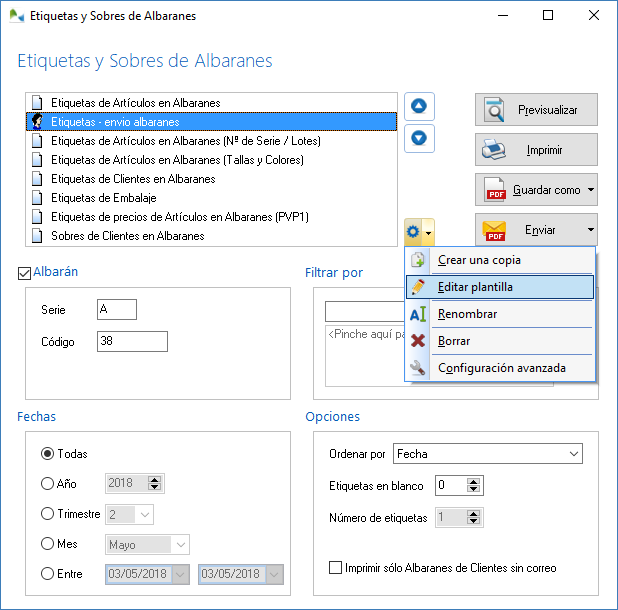Increase the Etiquetas en blanco spinner value
This screenshot has width=618, height=610.
coord(475,481)
